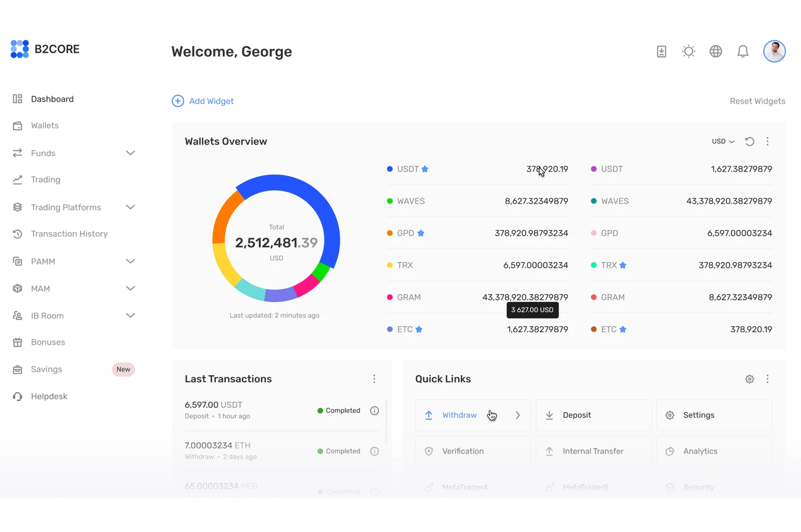Open Quick Links gear settings
The image size is (801, 532).
click(749, 379)
